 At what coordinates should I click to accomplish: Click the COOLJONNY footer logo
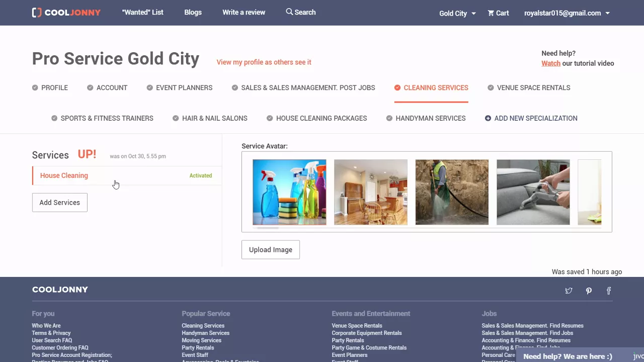(x=60, y=290)
